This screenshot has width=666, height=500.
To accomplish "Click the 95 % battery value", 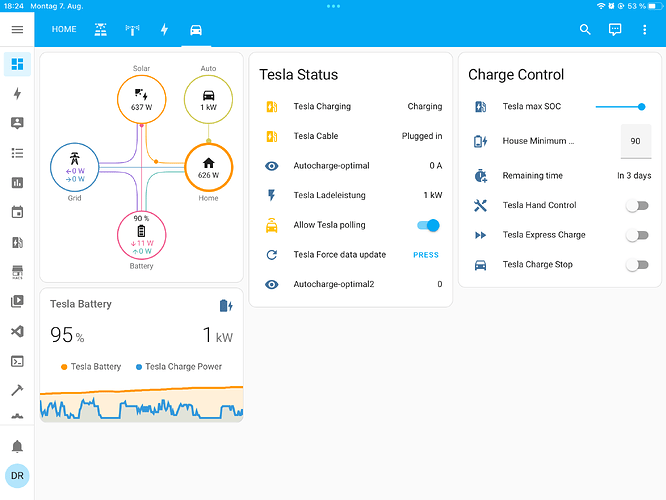I will [67, 335].
